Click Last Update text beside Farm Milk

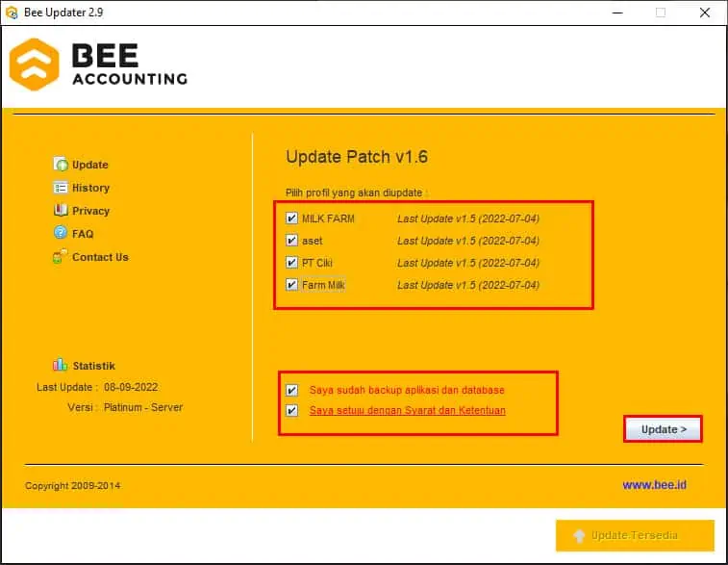(x=468, y=285)
